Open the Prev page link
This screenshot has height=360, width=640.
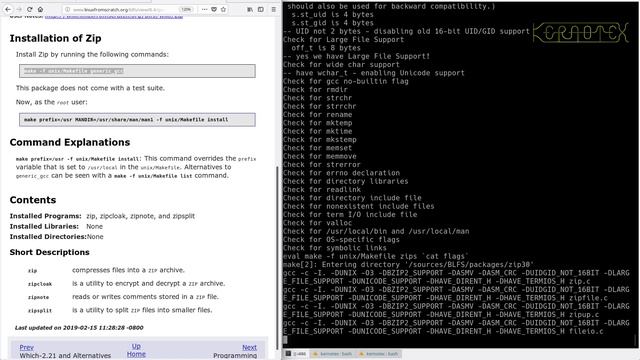click(27, 347)
